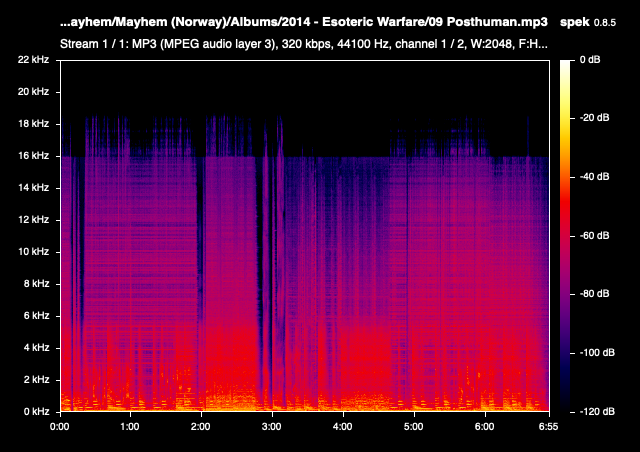Click the '-80 dB' legend label
The width and height of the screenshot is (640, 452).
594,294
